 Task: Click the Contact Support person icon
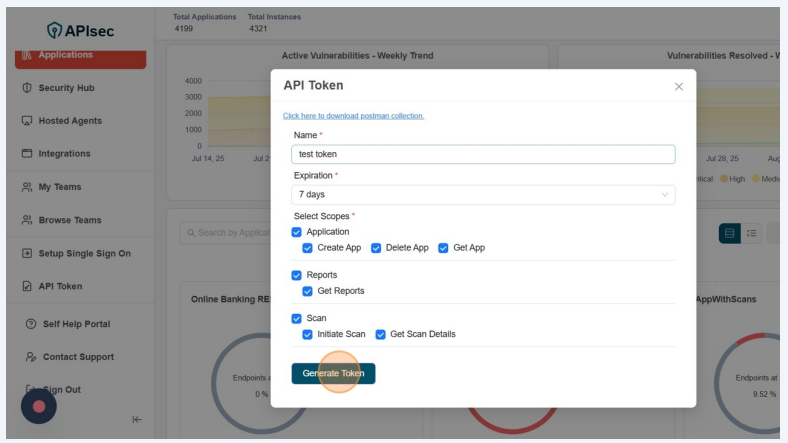click(x=31, y=357)
